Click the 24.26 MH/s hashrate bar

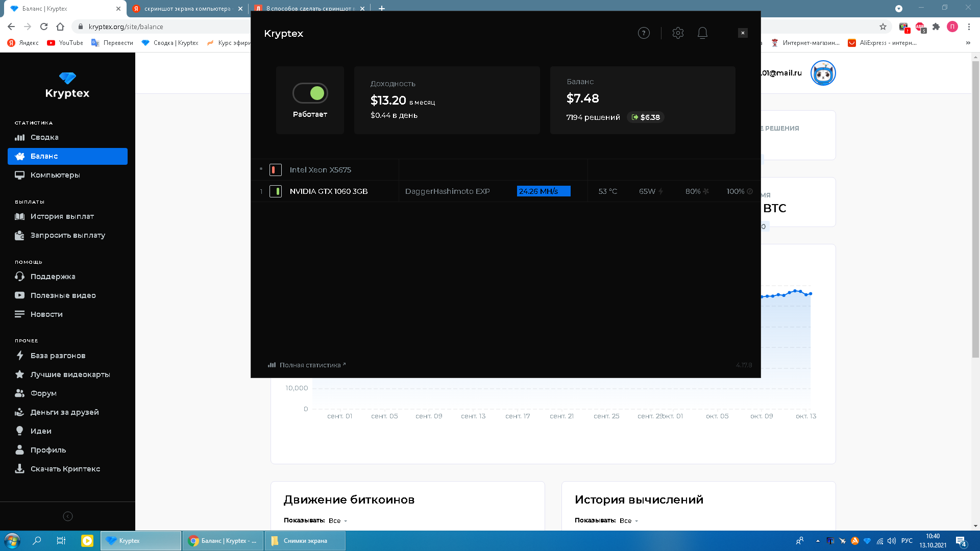pos(544,191)
